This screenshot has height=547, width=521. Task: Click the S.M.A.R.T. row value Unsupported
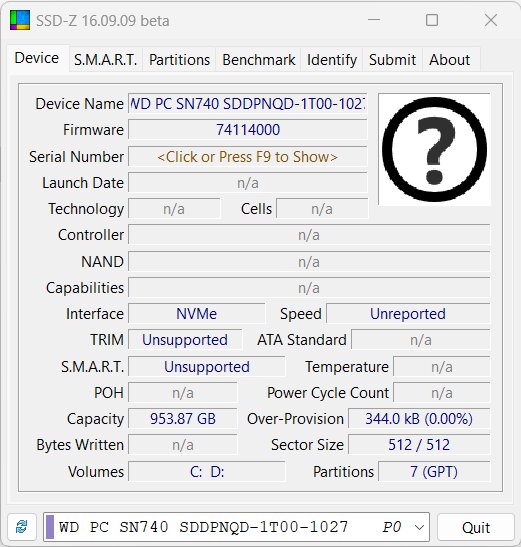207,367
